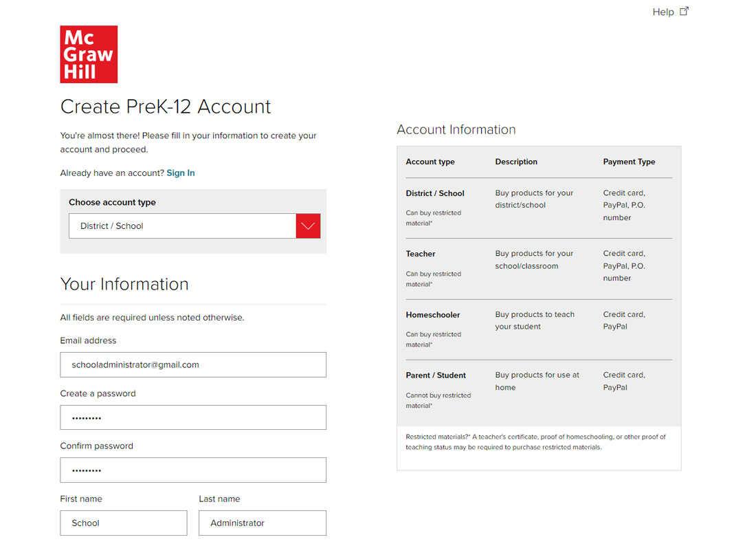Select the Confirm password field
Screen dimensions: 756x555
[193, 470]
